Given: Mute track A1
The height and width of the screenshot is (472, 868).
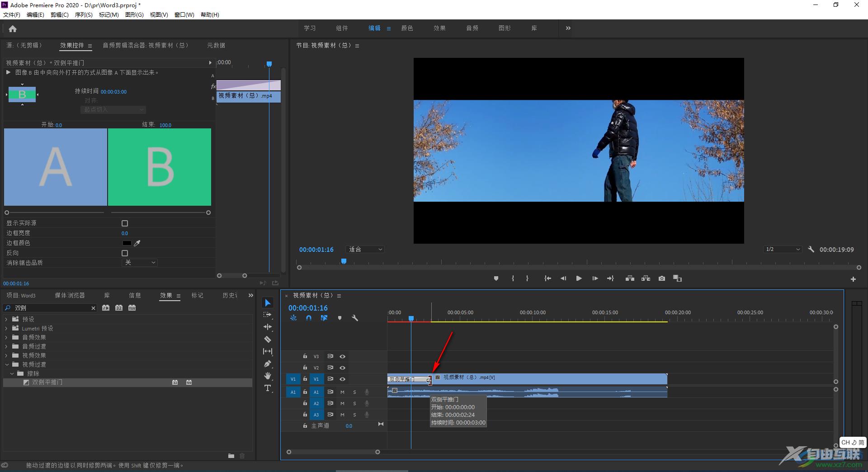Looking at the screenshot, I should tap(342, 392).
